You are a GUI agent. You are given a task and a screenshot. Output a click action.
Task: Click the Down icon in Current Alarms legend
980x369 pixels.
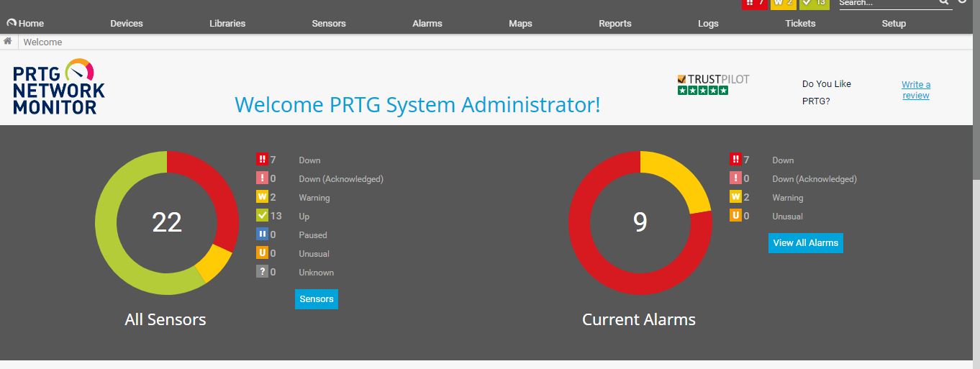735,160
